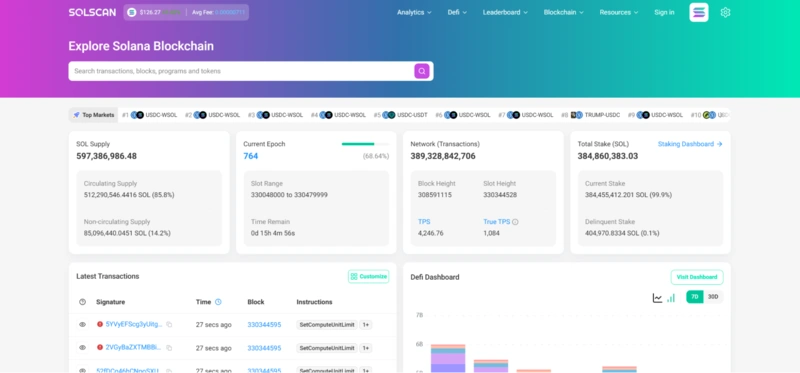
Task: Open the Blockchain dropdown menu
Action: point(564,12)
